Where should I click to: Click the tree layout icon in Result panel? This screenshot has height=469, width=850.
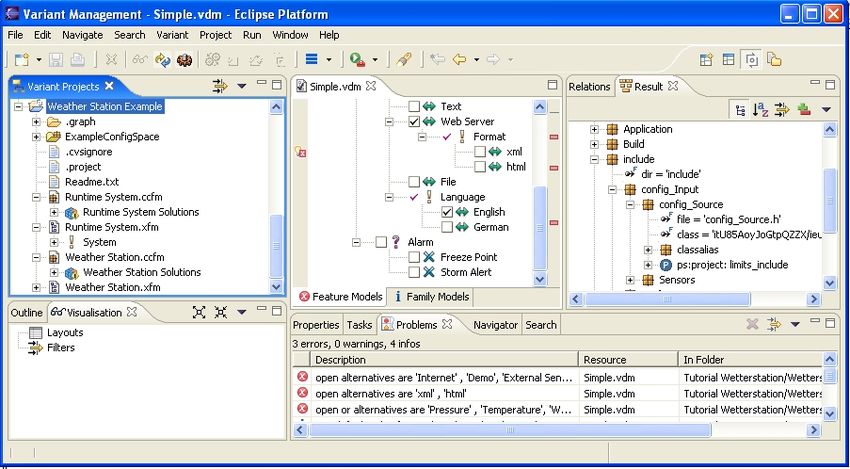740,110
